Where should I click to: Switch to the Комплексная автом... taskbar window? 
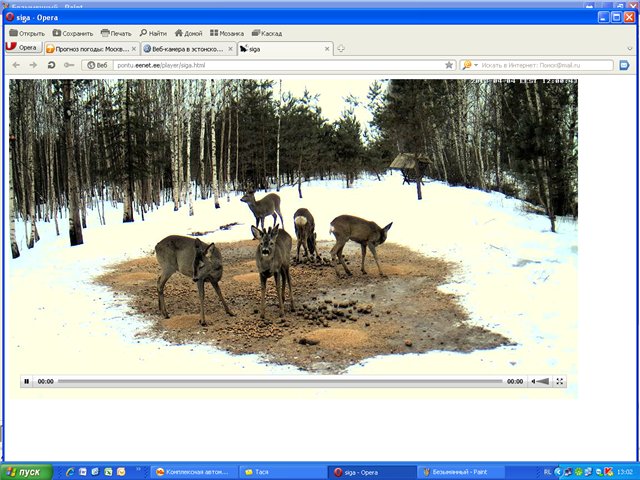coord(195,472)
